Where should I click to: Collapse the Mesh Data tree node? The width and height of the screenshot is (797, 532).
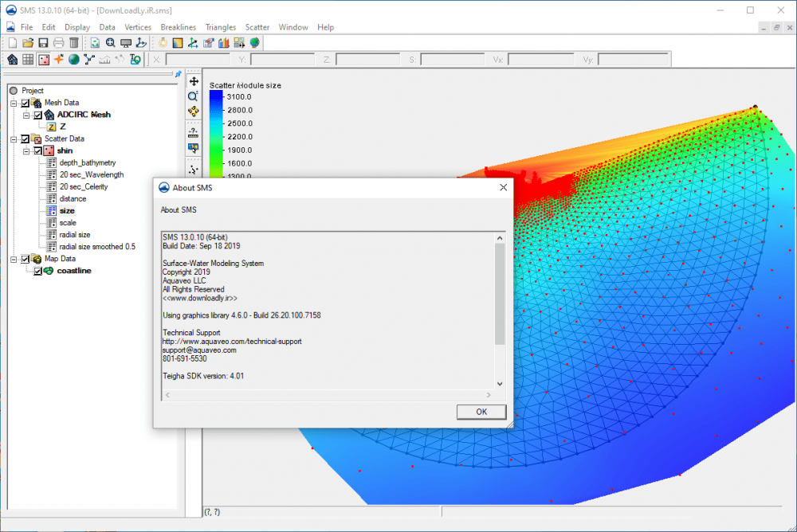click(14, 103)
